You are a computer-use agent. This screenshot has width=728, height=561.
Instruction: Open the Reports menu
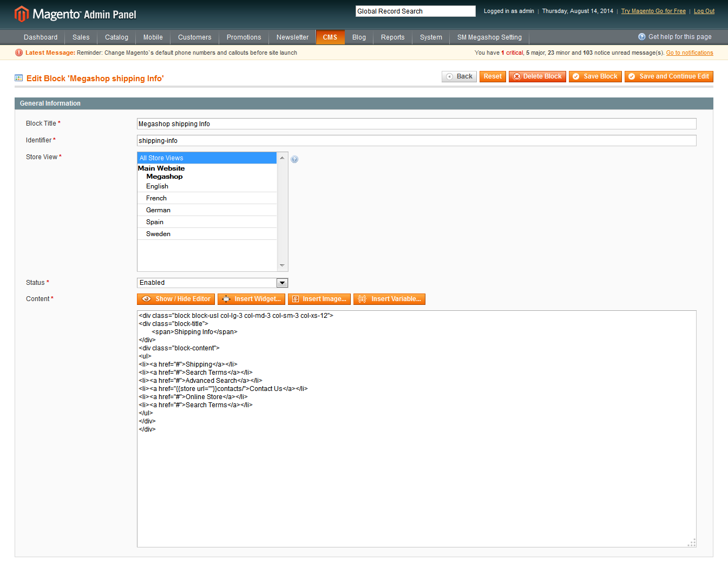(x=393, y=37)
